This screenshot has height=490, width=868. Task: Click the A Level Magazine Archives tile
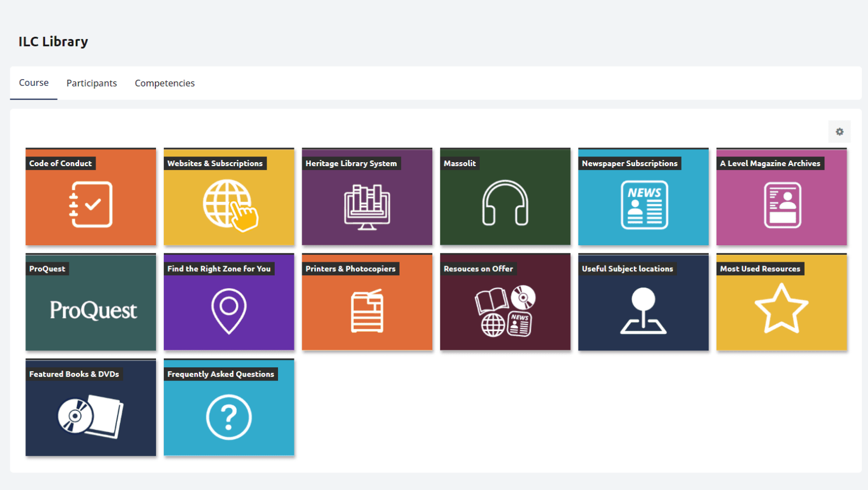coord(782,197)
